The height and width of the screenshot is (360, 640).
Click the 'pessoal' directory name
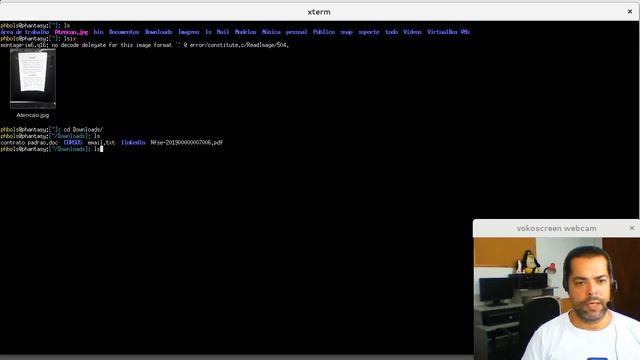pyautogui.click(x=296, y=32)
